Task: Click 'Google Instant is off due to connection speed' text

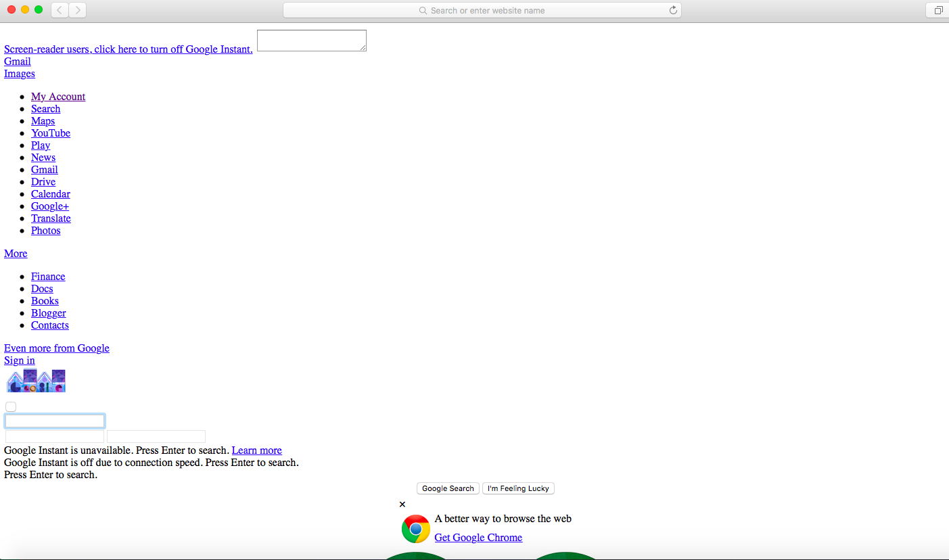Action: 103,463
